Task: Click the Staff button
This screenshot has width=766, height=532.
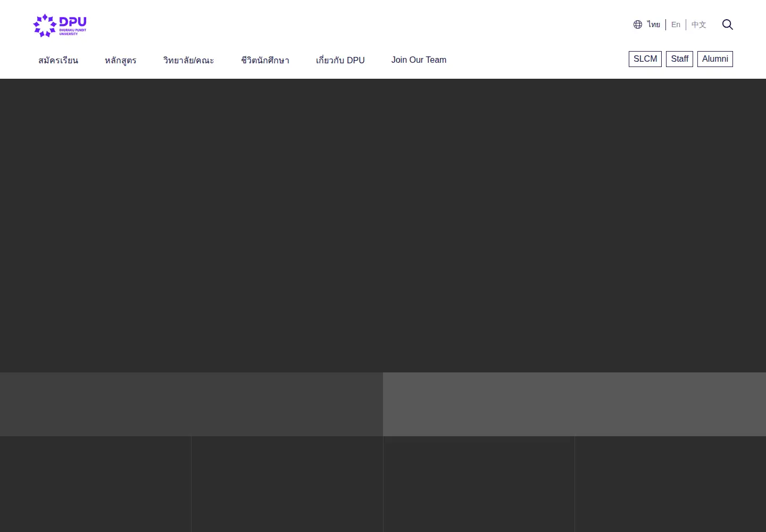Action: (x=679, y=59)
